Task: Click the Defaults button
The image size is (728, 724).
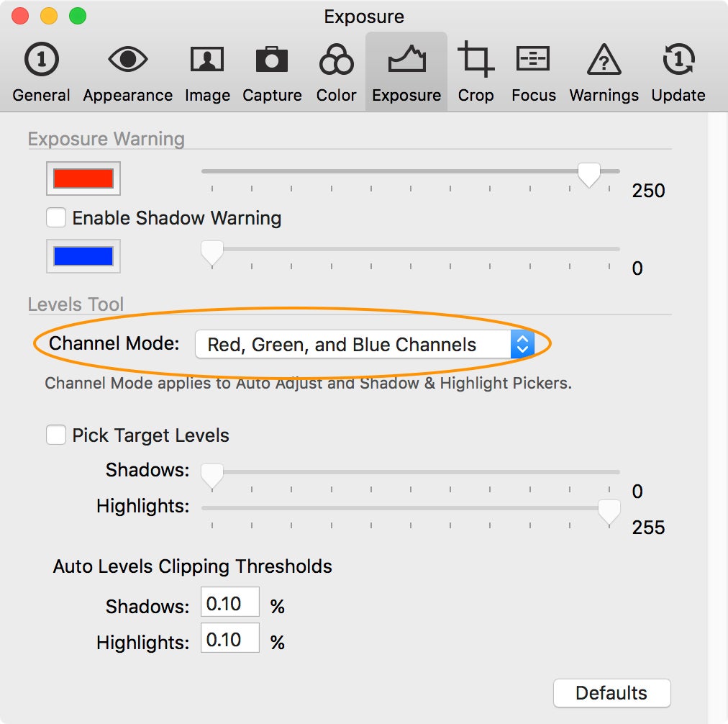Action: tap(611, 693)
